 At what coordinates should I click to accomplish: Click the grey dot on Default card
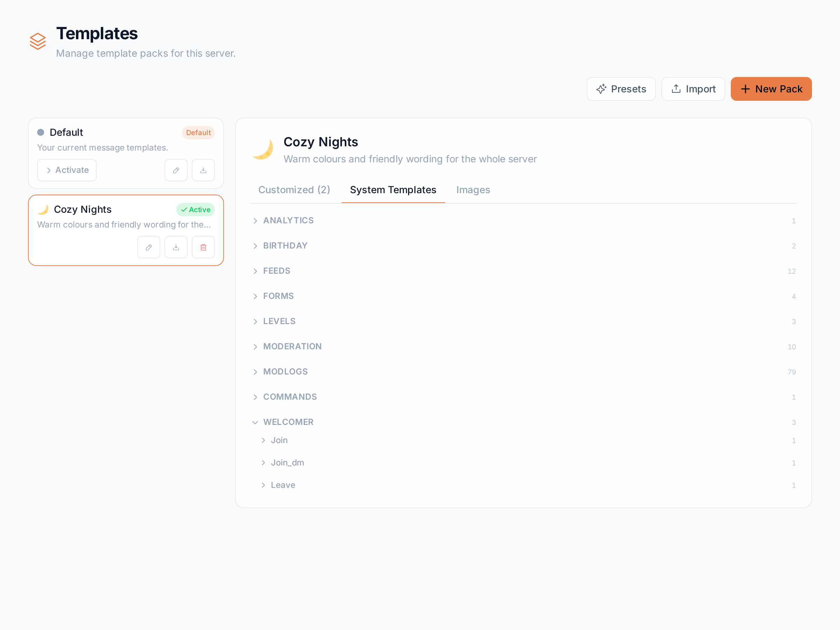click(x=41, y=132)
